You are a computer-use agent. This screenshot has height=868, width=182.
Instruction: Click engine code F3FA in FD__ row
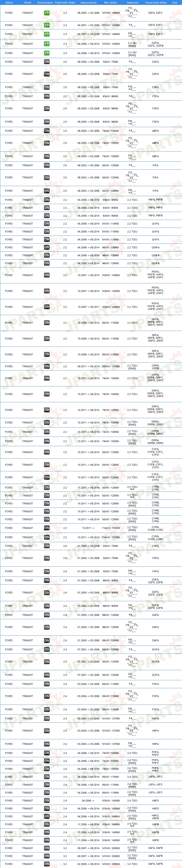pyautogui.click(x=155, y=108)
